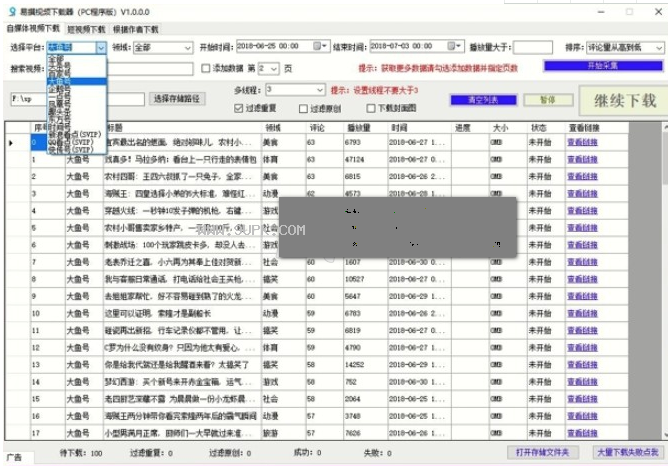The width and height of the screenshot is (668, 466).
Task: Open the page number dropdown showing 2
Action: 268,68
